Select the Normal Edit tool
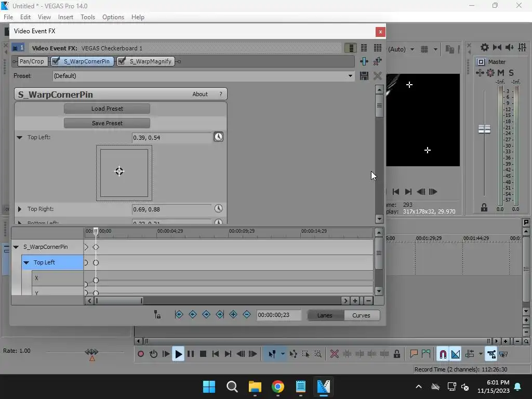 click(x=272, y=354)
